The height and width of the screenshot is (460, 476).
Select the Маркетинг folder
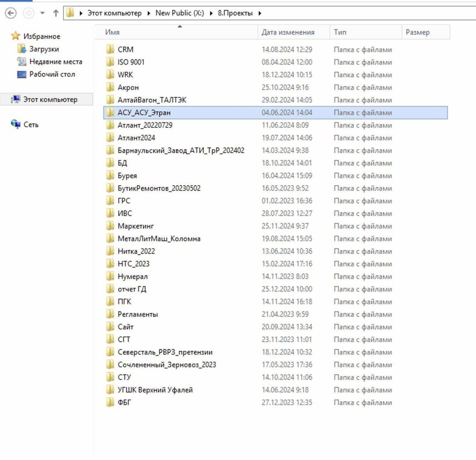coord(135,226)
